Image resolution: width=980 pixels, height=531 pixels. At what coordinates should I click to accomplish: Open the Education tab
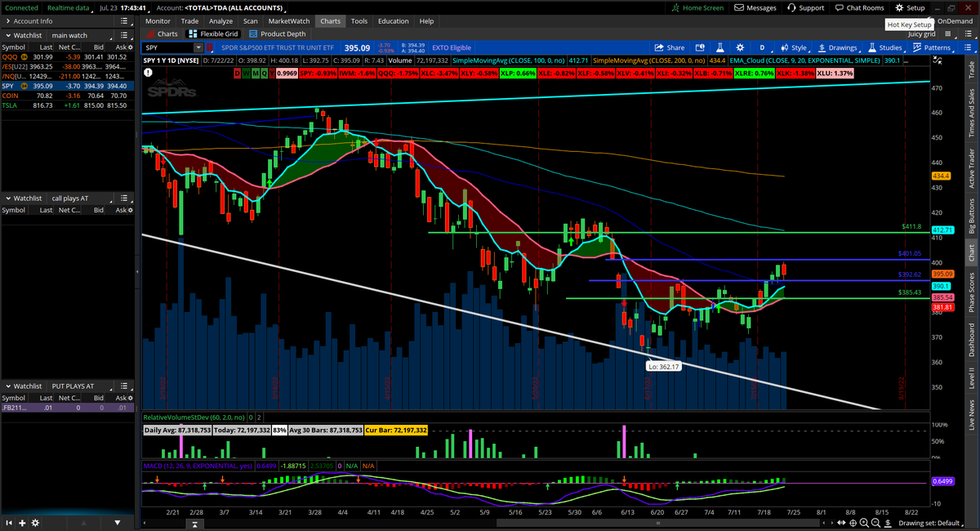394,20
